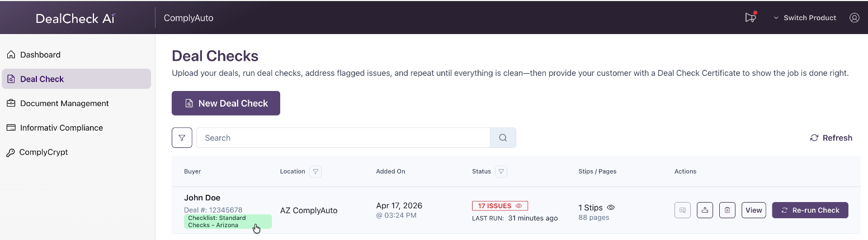868x240 pixels.
Task: Click the search magnifier button
Action: pyautogui.click(x=503, y=138)
